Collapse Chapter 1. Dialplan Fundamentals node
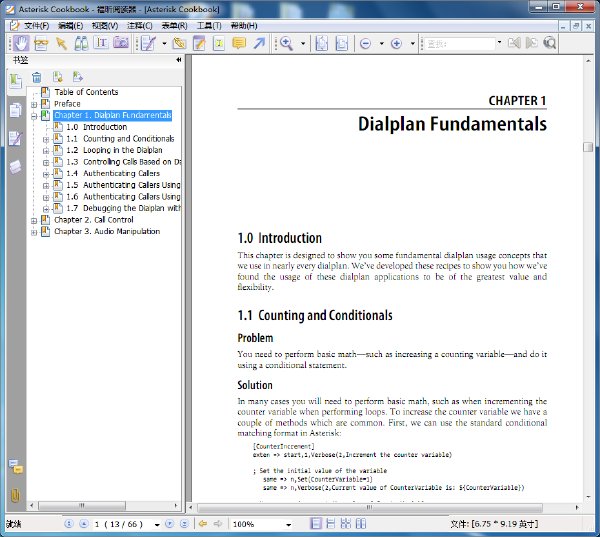 point(34,116)
